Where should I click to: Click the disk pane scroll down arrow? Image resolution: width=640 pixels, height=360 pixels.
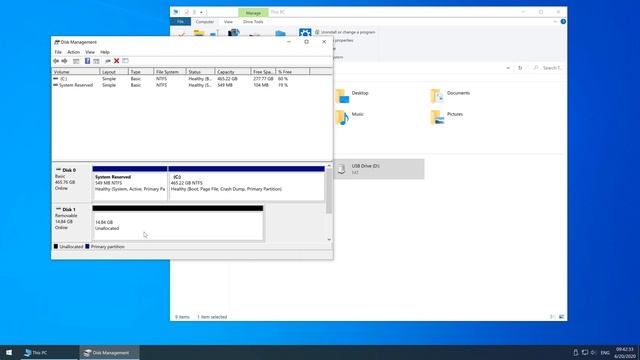pos(329,240)
